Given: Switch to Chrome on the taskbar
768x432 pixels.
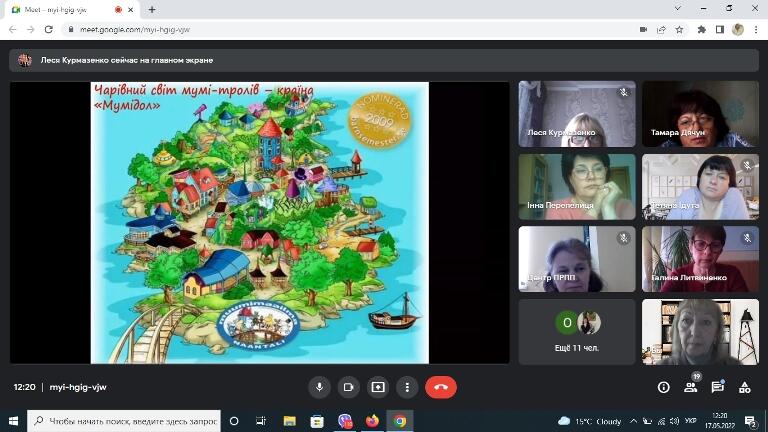Looking at the screenshot, I should pos(400,421).
